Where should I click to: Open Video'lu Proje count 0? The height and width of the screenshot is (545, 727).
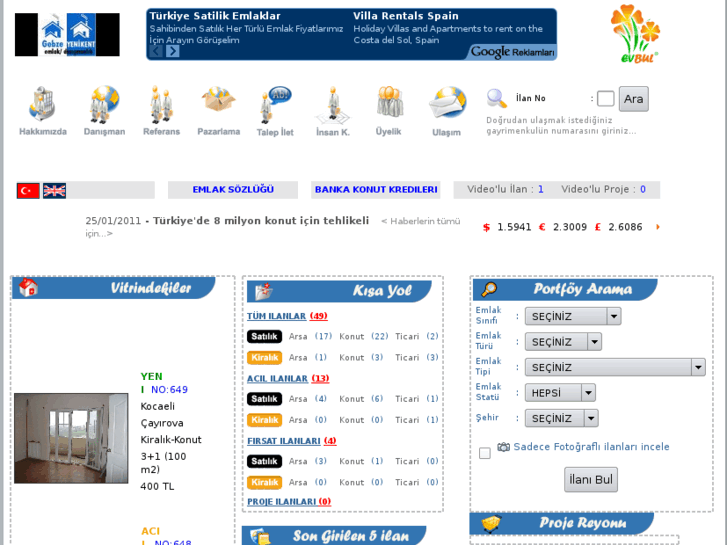643,189
